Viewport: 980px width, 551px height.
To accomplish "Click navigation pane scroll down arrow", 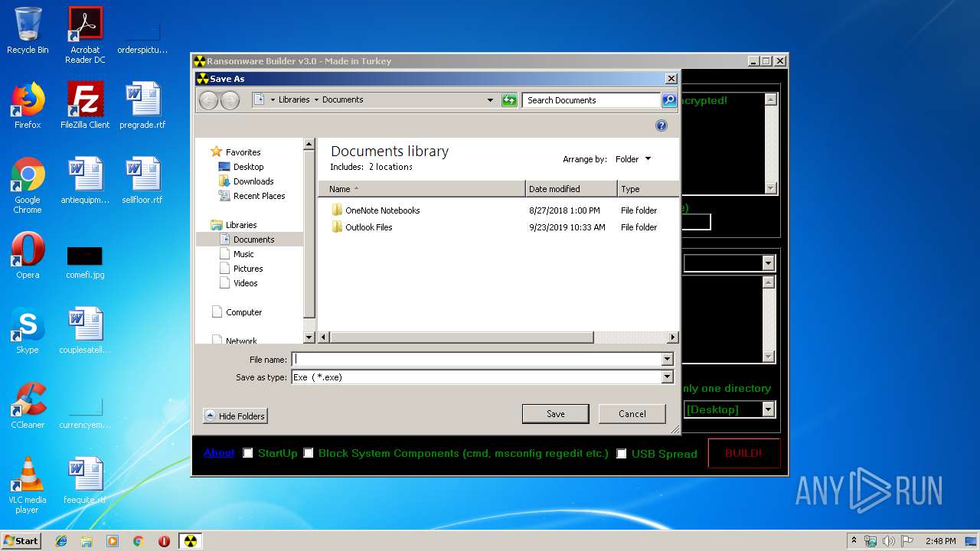I will 309,337.
